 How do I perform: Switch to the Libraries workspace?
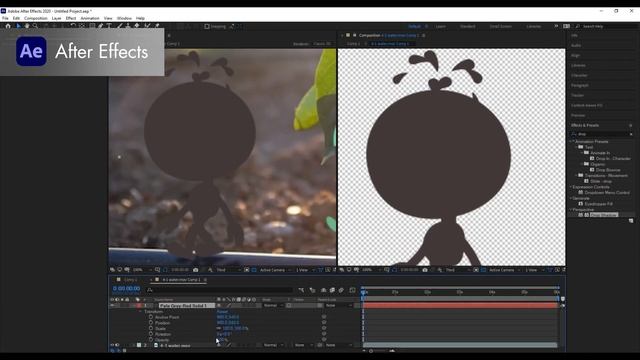tap(533, 26)
